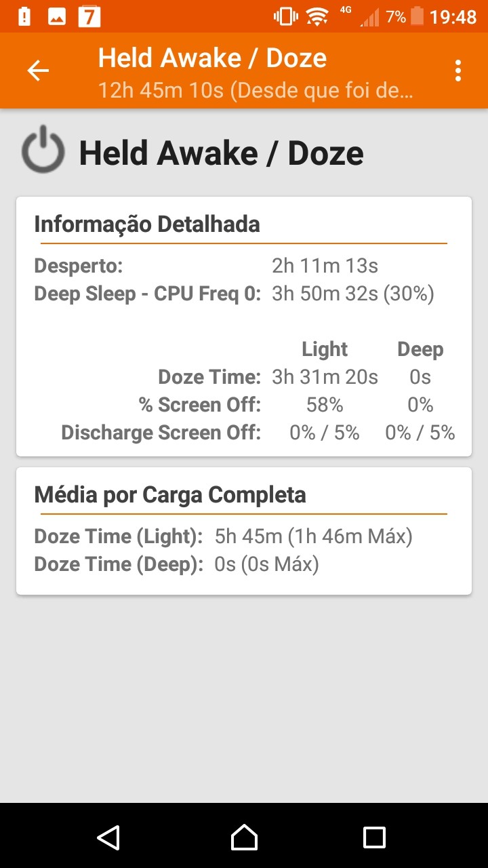Tap the Média por Carga Completa heading
Image resolution: width=488 pixels, height=868 pixels.
[x=170, y=495]
